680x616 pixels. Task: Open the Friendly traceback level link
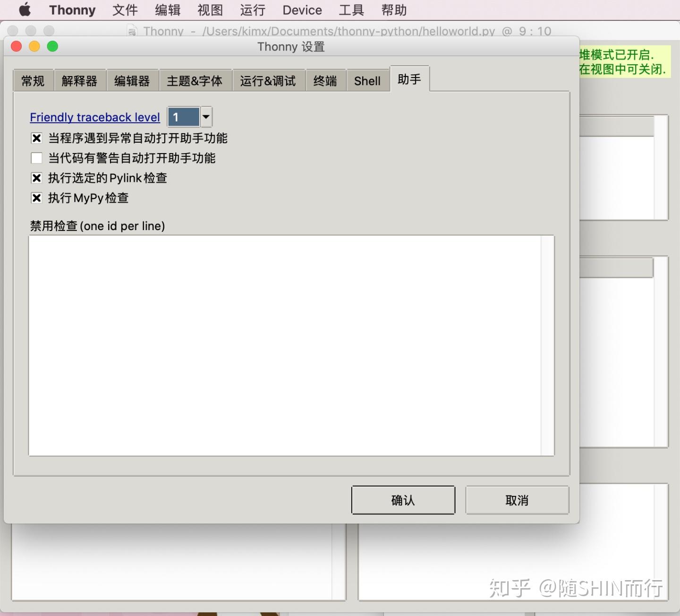click(x=95, y=117)
